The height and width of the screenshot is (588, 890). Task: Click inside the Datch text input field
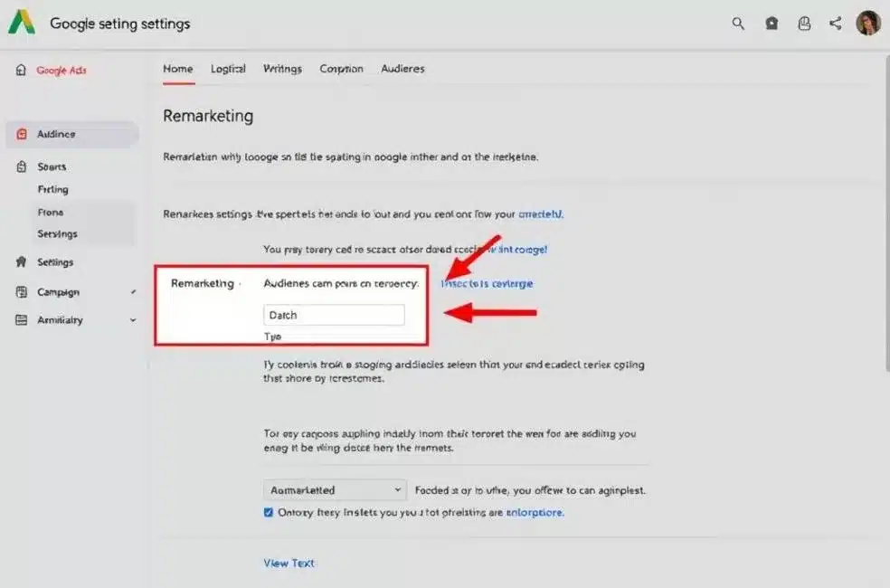click(x=334, y=314)
